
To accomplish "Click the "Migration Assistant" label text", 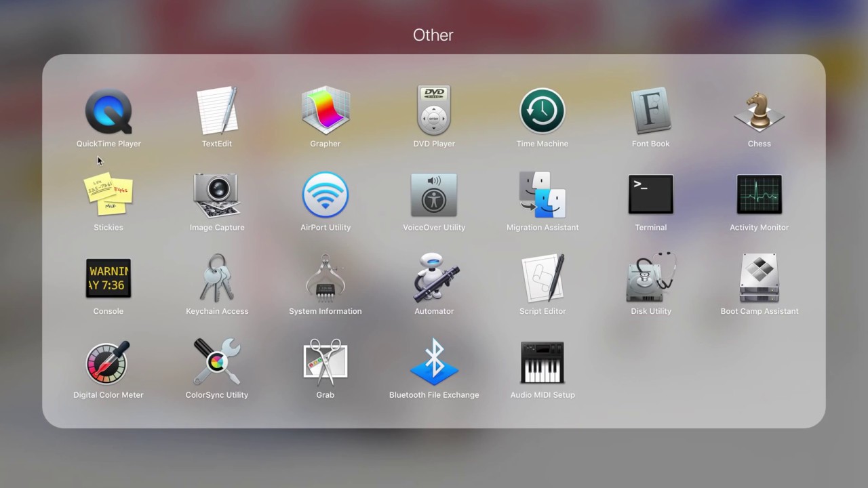I will tap(542, 228).
